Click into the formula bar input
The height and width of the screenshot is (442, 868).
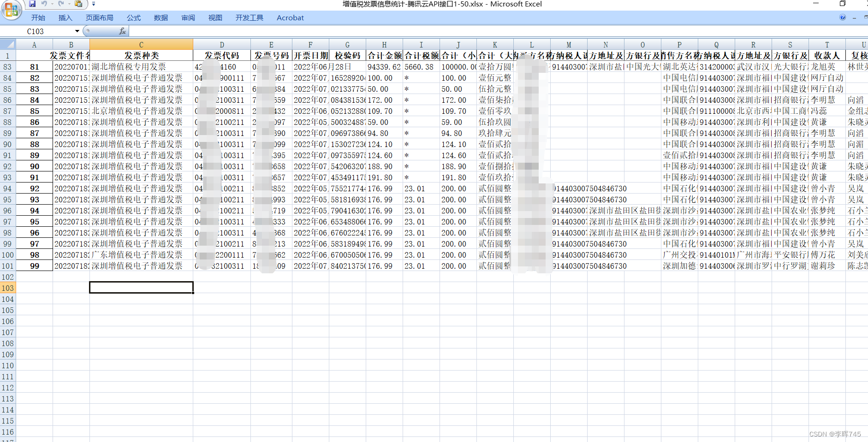coord(498,31)
